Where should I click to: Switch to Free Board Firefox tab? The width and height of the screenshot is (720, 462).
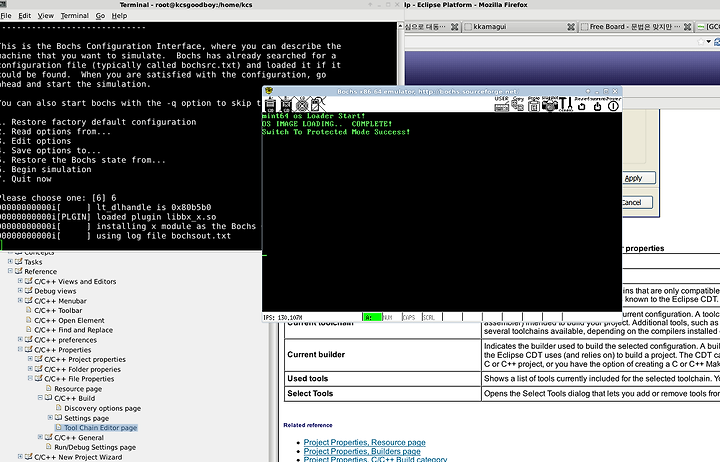636,27
